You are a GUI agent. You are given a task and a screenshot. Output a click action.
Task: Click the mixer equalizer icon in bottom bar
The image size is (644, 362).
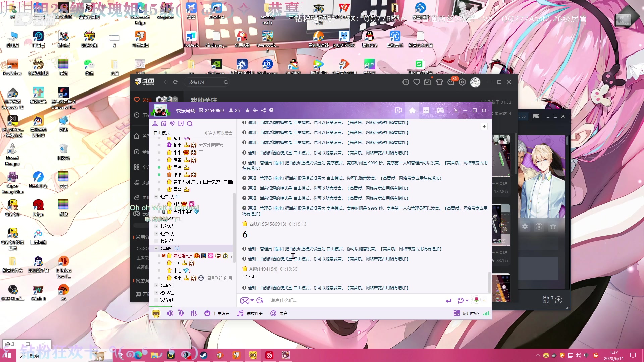[194, 313]
